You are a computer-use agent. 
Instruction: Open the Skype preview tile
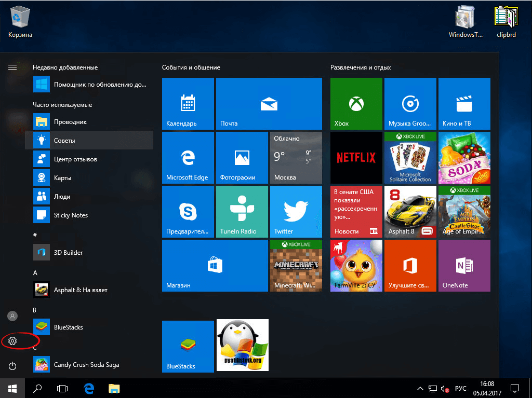(188, 212)
